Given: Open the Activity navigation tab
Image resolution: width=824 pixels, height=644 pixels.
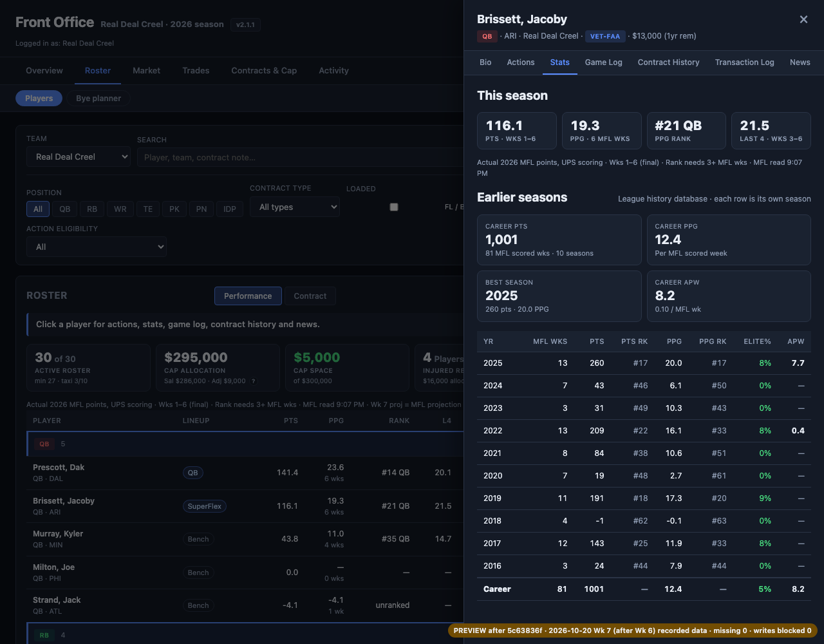Looking at the screenshot, I should pos(333,71).
